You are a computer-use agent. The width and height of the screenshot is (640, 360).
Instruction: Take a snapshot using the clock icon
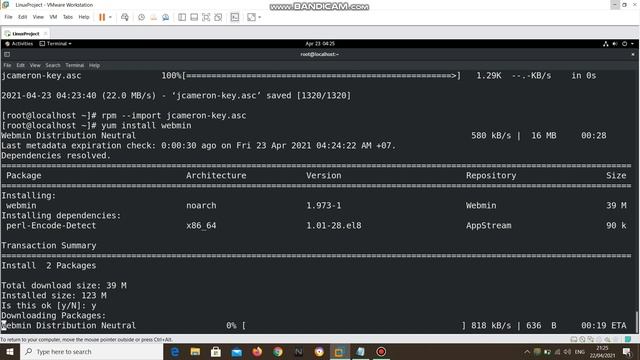point(141,17)
